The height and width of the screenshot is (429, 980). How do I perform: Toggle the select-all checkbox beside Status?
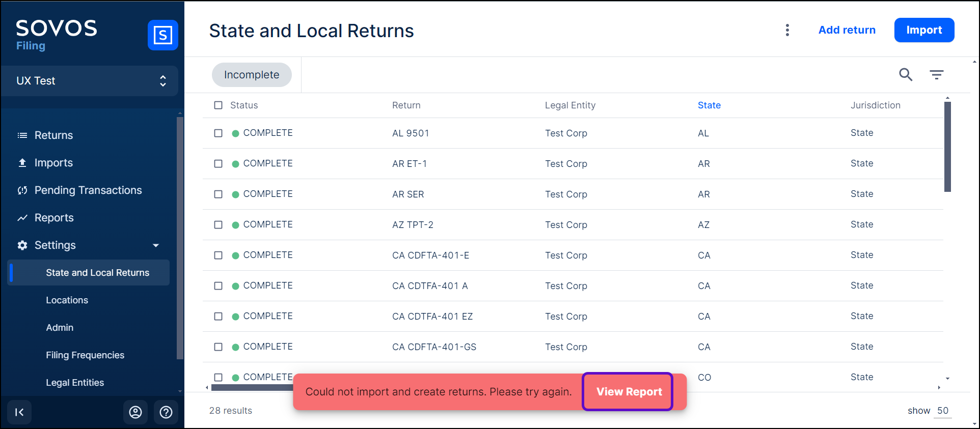tap(219, 105)
